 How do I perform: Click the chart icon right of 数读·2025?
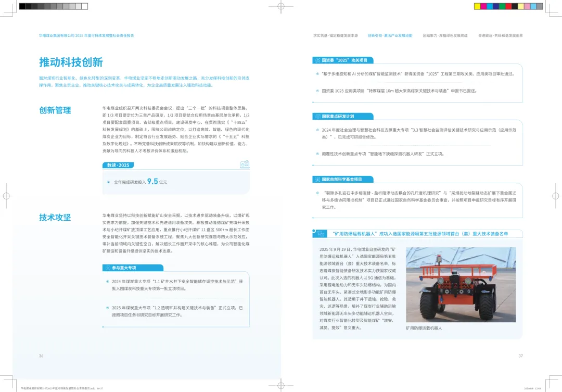coord(245,165)
